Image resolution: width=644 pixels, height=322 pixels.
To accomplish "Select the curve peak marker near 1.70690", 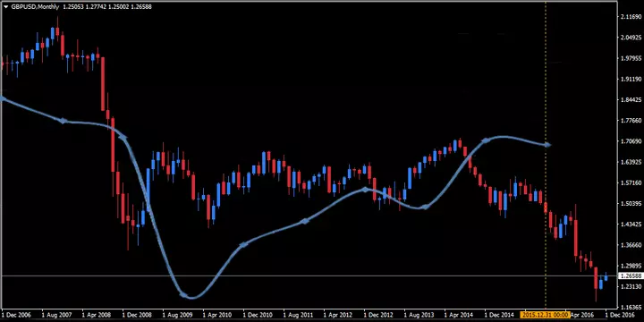I will 486,140.
